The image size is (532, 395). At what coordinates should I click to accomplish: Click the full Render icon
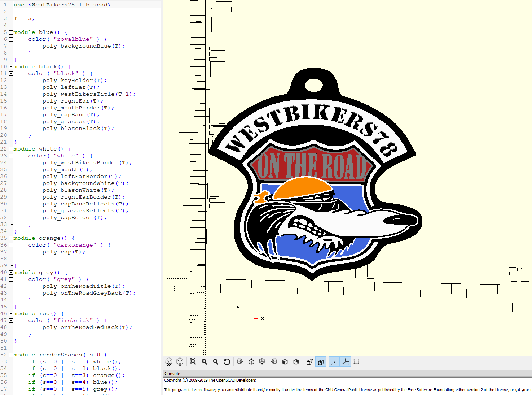point(180,362)
